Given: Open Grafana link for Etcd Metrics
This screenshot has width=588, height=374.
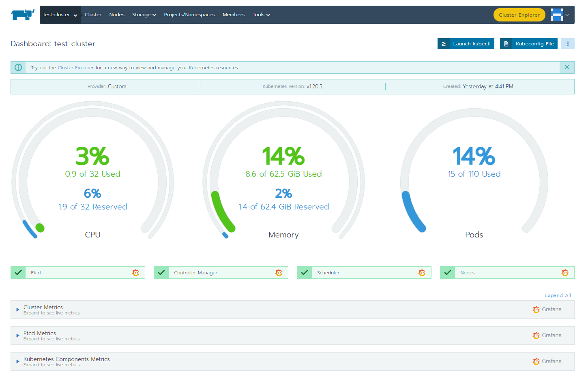Looking at the screenshot, I should (x=547, y=335).
